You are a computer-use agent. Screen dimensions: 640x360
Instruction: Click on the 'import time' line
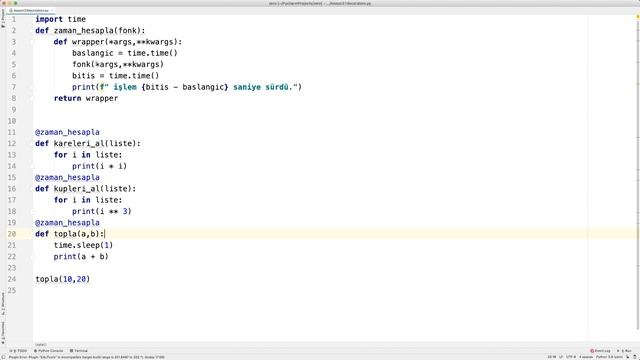tap(60, 19)
